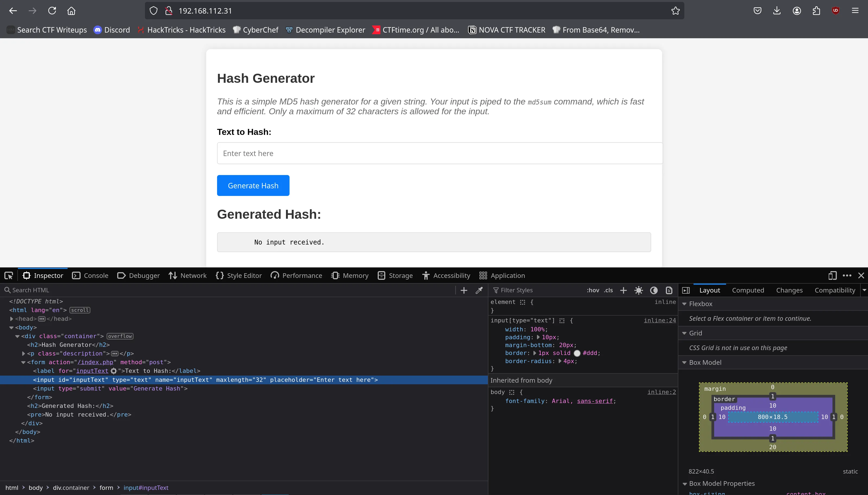Switch to the Console tab
The image size is (868, 495).
90,275
